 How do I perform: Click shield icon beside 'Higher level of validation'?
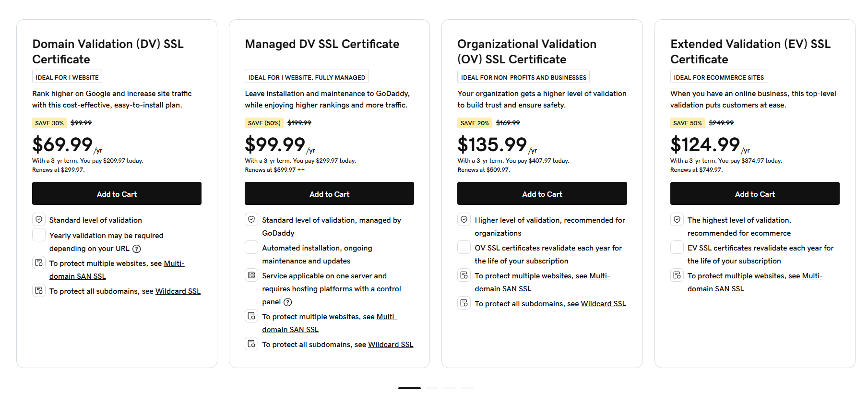(x=464, y=220)
